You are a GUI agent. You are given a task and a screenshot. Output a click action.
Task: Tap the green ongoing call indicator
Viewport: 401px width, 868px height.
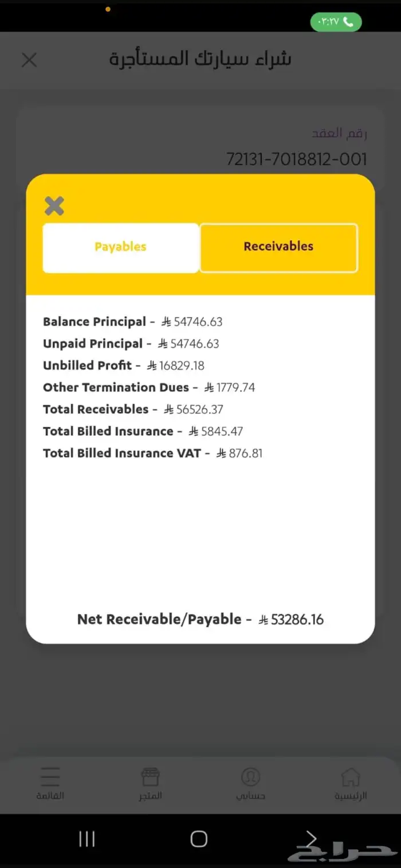click(336, 22)
